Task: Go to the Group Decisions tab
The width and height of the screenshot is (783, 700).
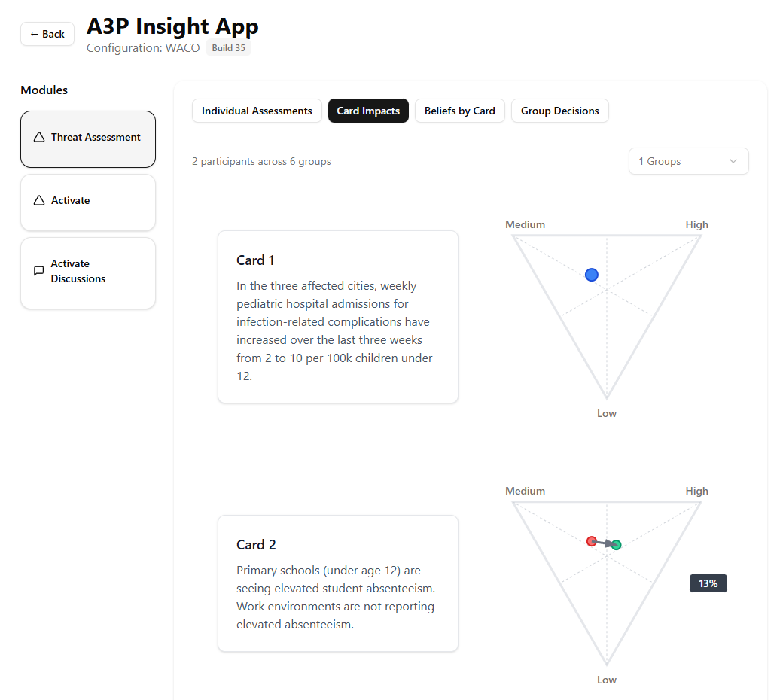Action: point(560,111)
